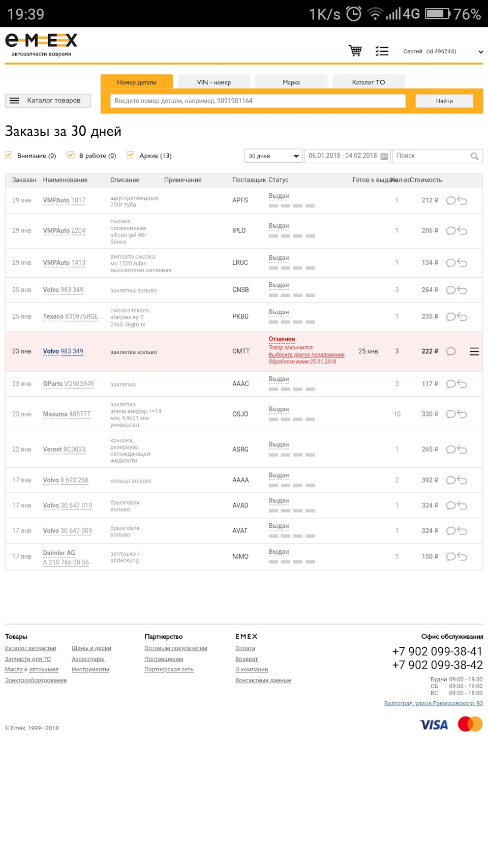Switch to the VIN - номер tab

click(213, 82)
